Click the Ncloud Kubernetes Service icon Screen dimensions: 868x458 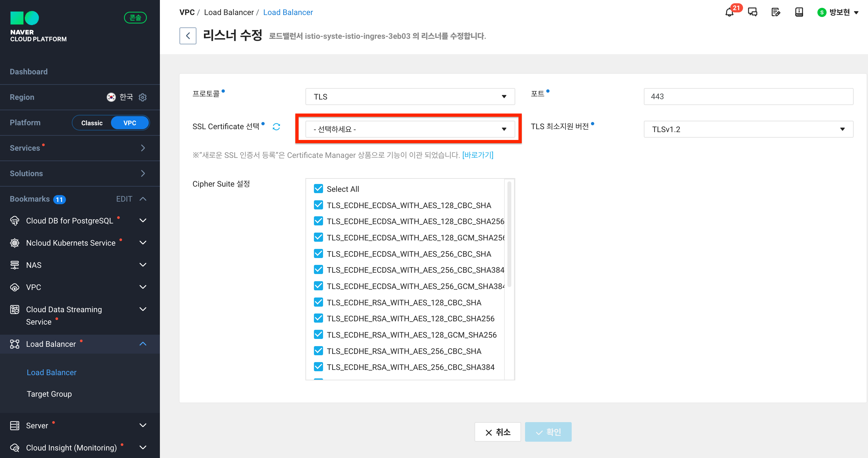pos(14,243)
